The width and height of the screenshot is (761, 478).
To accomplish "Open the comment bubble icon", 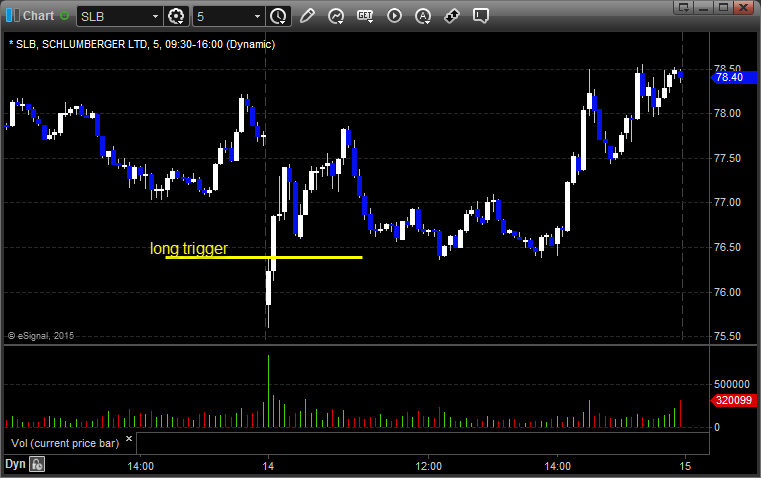I will coord(480,16).
